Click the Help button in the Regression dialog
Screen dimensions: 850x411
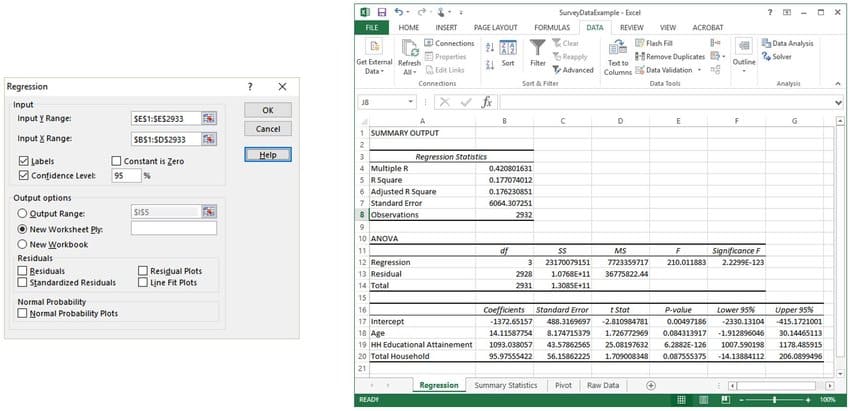pyautogui.click(x=268, y=155)
